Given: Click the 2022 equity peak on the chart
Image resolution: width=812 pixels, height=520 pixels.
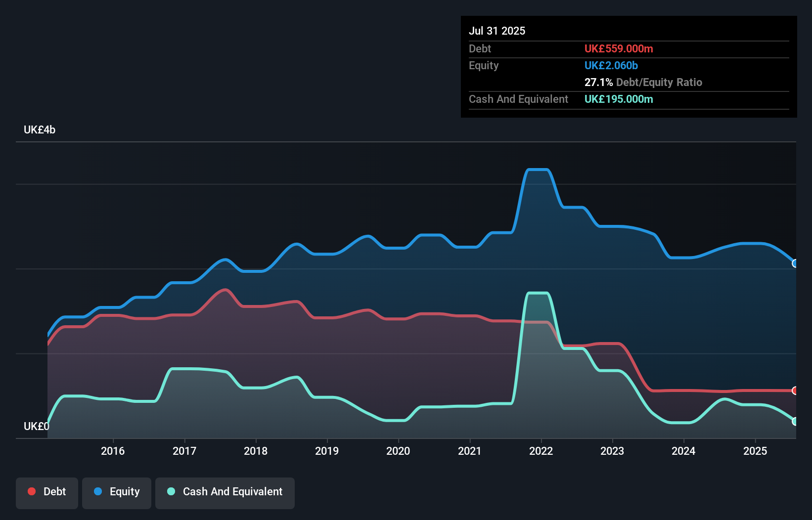Looking at the screenshot, I should (539, 169).
